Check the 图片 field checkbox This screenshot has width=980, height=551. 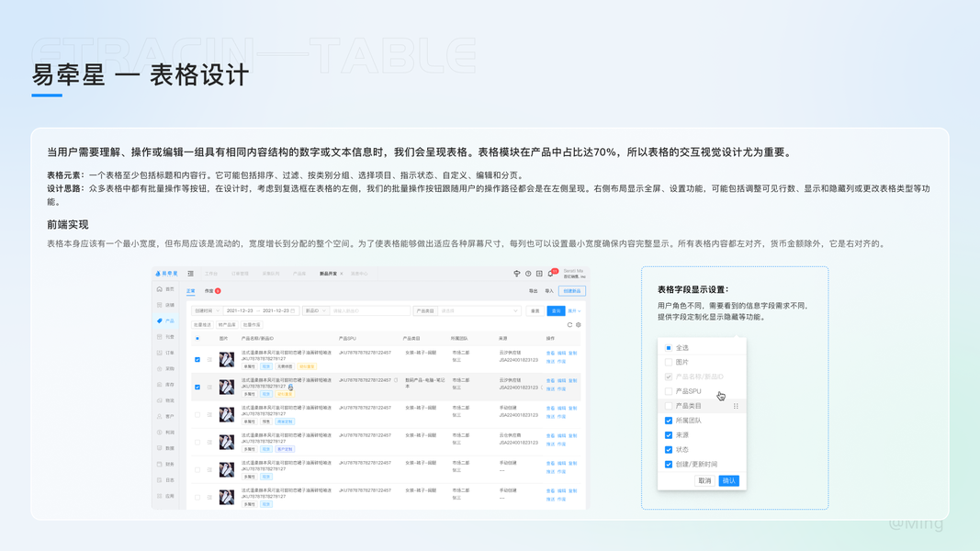pos(668,363)
